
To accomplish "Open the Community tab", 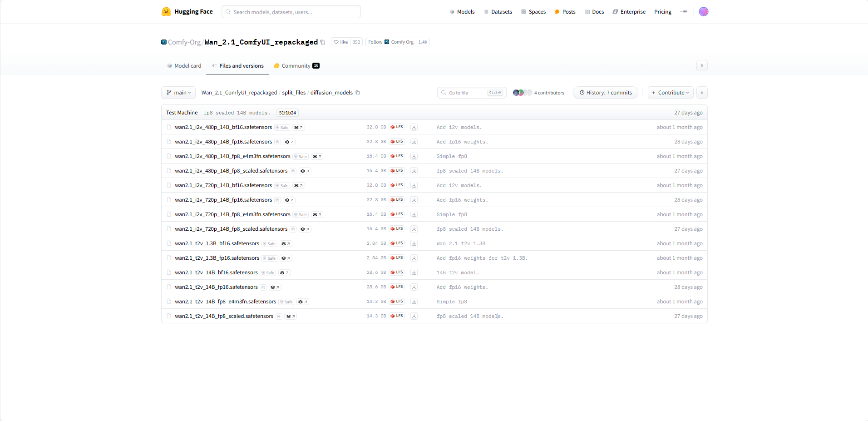I will [297, 66].
